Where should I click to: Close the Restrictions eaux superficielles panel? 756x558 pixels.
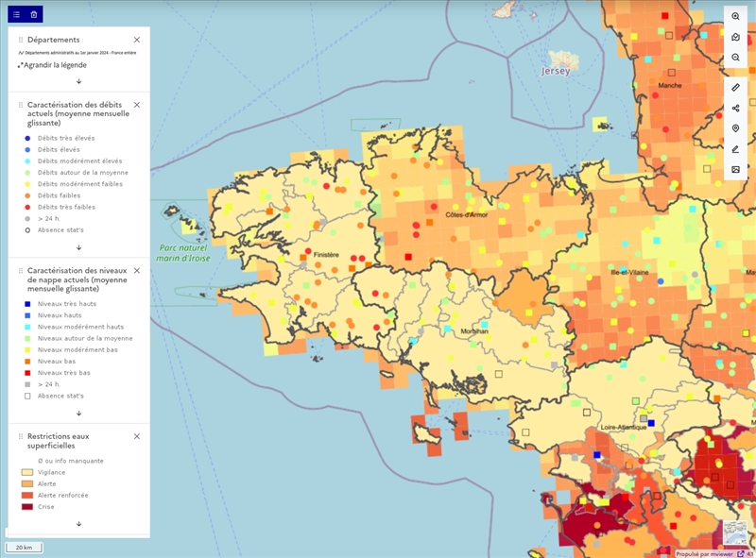(137, 436)
